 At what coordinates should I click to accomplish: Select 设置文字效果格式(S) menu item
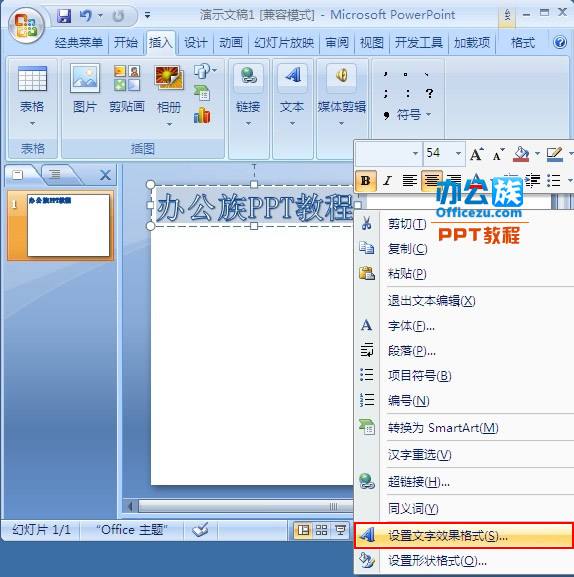point(464,536)
